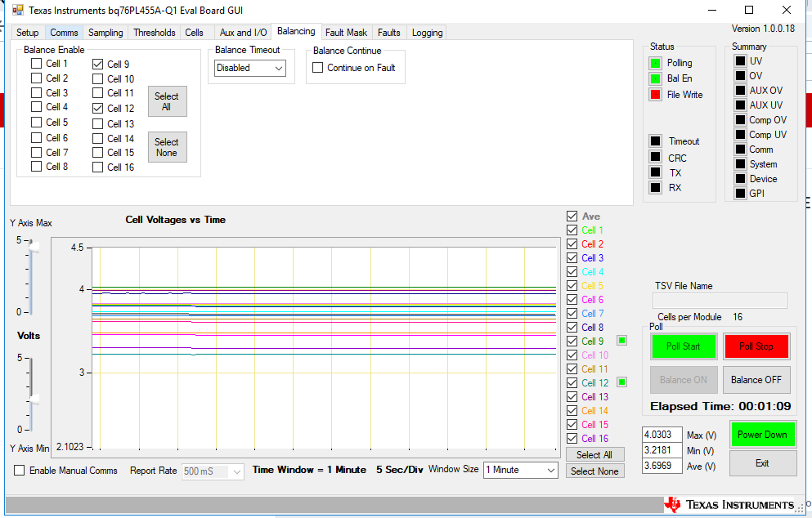Click Select All under the graph legend

coord(594,454)
